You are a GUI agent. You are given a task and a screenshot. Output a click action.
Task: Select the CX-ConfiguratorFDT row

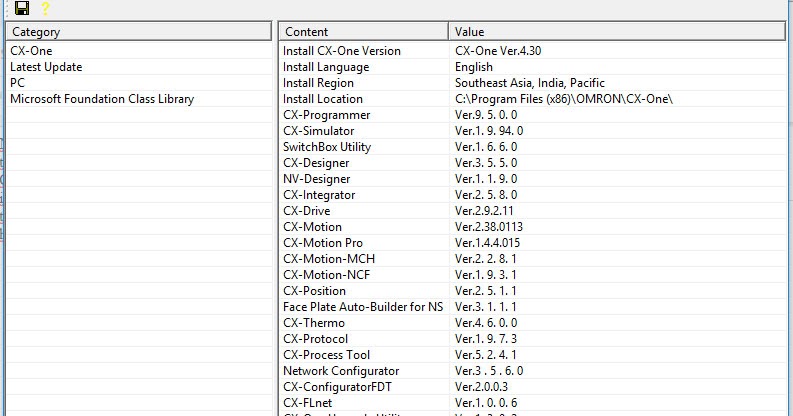[533, 387]
